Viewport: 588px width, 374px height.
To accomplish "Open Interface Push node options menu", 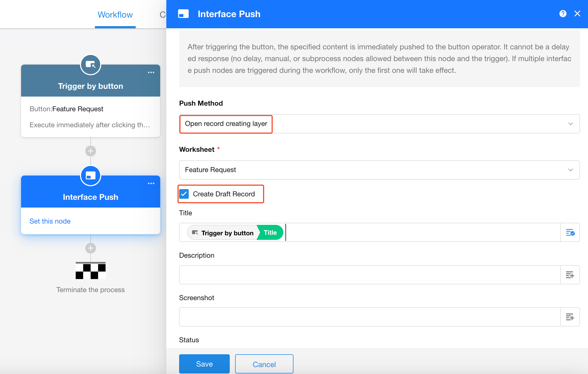I will point(151,184).
